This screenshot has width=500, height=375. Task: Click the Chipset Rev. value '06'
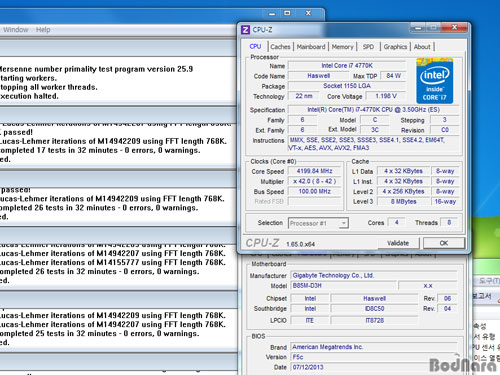(x=447, y=298)
